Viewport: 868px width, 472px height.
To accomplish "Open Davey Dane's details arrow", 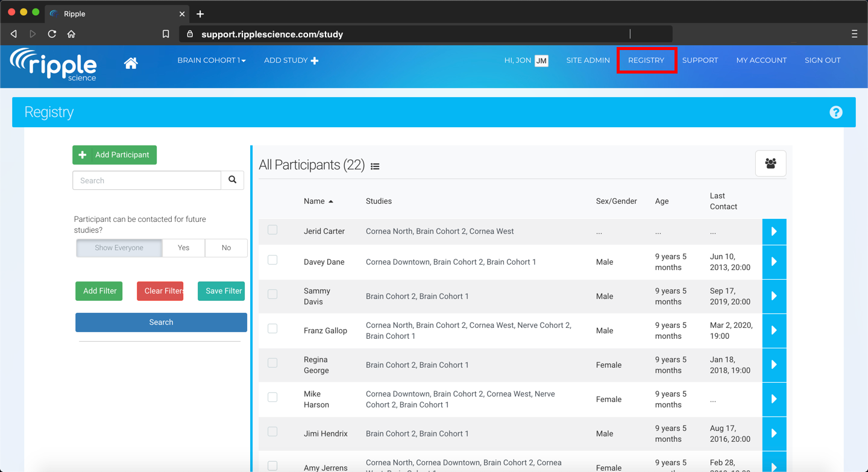I will click(774, 262).
